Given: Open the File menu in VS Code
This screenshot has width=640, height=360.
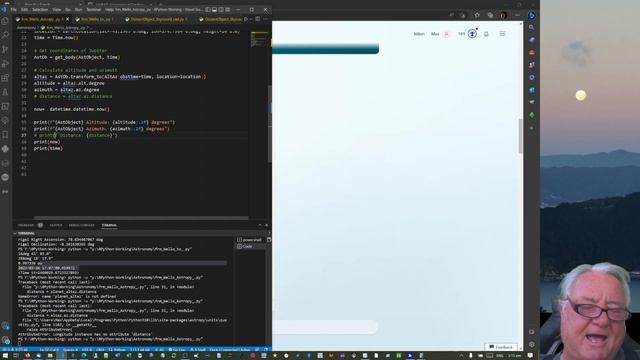Looking at the screenshot, I should [13, 9].
